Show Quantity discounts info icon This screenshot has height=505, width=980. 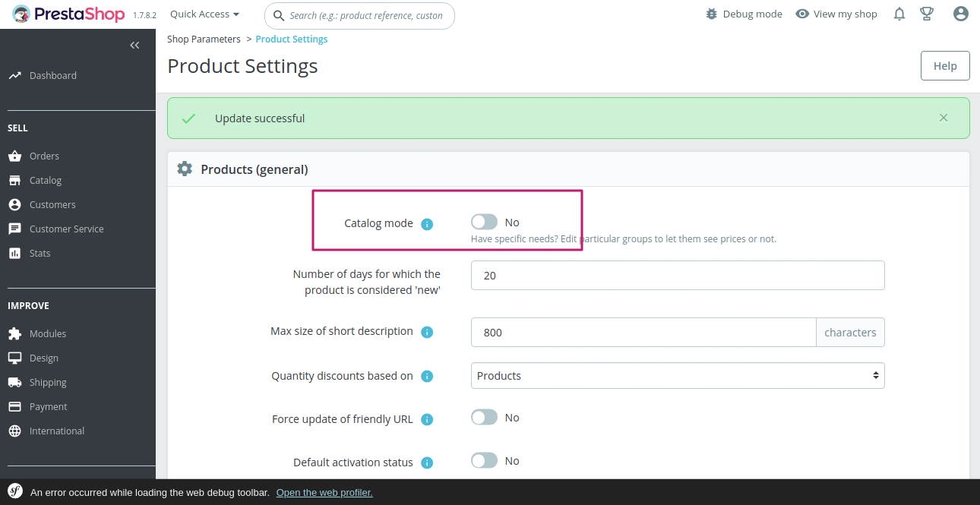tap(427, 376)
